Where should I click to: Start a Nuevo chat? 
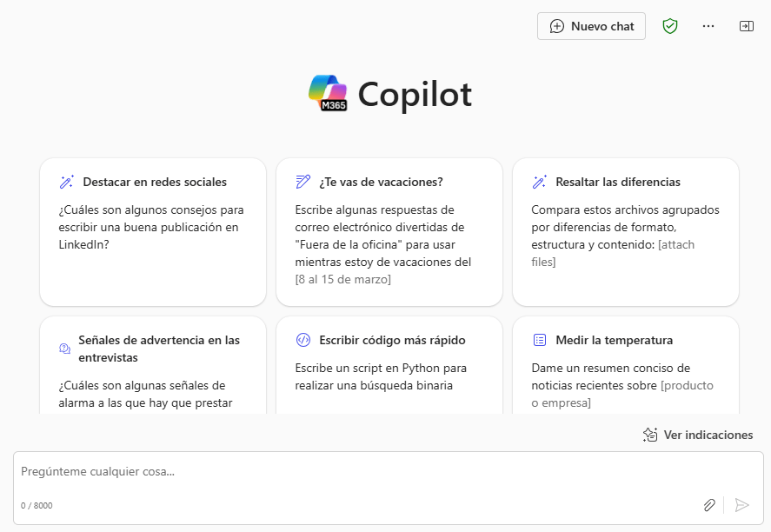pos(591,26)
